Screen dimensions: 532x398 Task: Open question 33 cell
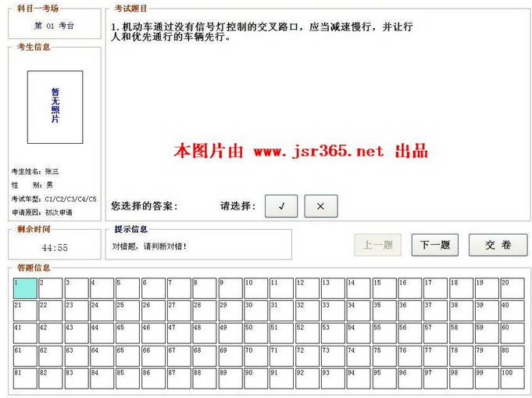(333, 310)
